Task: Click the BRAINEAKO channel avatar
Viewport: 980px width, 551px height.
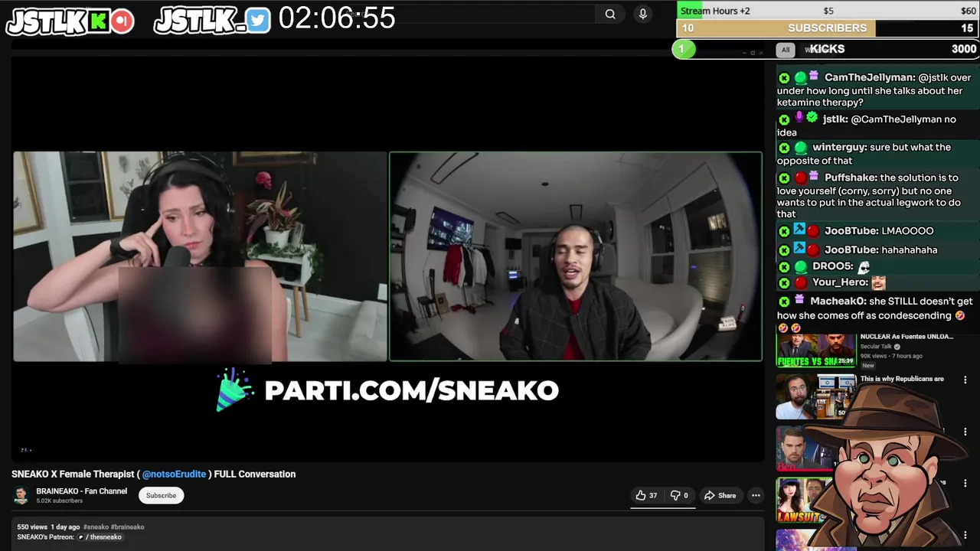Action: [21, 495]
